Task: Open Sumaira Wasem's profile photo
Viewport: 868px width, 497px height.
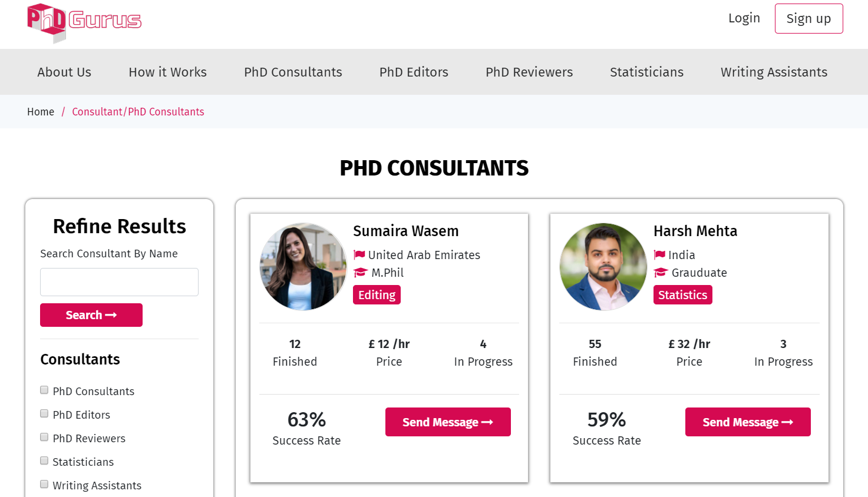Action: click(303, 267)
